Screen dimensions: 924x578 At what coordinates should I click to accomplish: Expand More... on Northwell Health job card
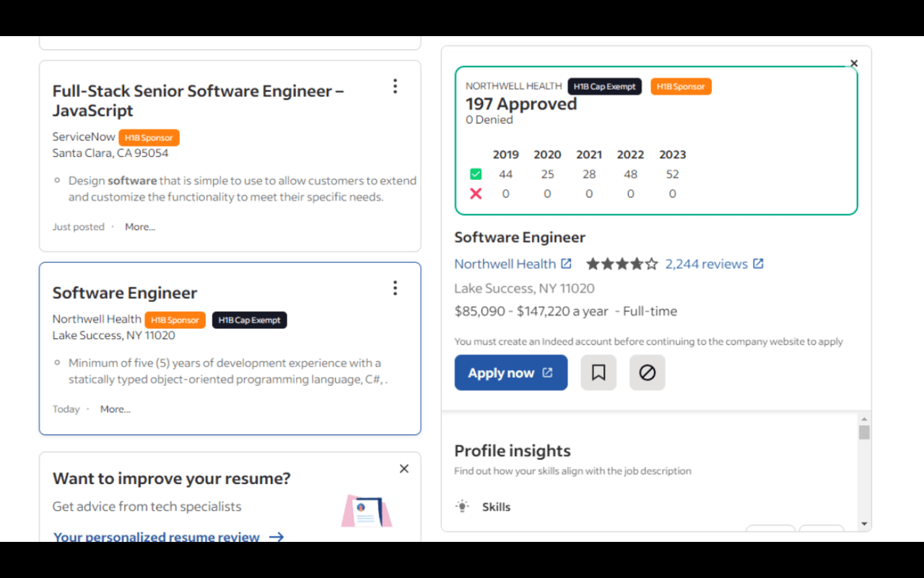(x=115, y=409)
